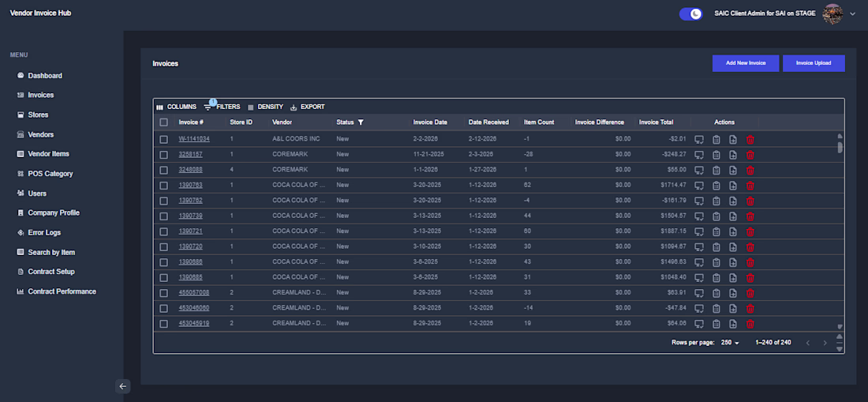
Task: Click the user avatar in the top bar
Action: pyautogui.click(x=832, y=13)
